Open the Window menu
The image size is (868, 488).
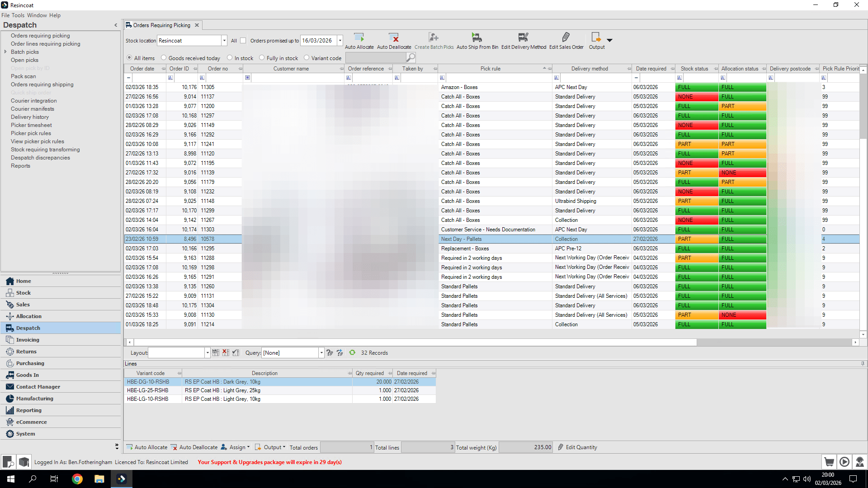pyautogui.click(x=37, y=15)
